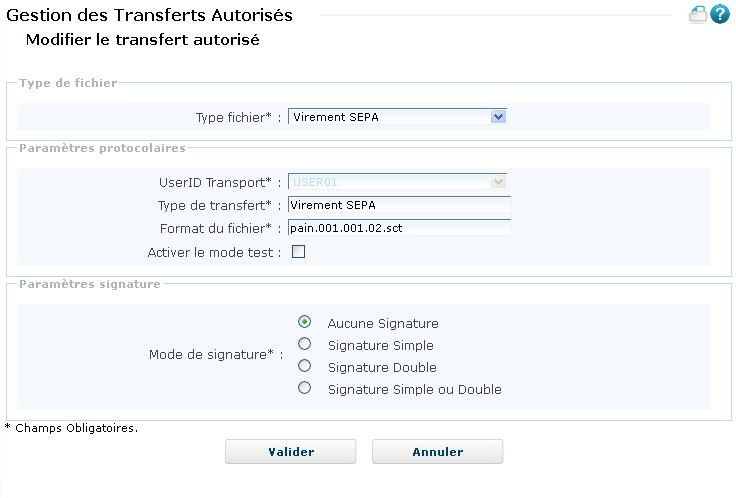
Task: Click the 'Modifier le transfert autorisé' heading
Action: (x=142, y=40)
